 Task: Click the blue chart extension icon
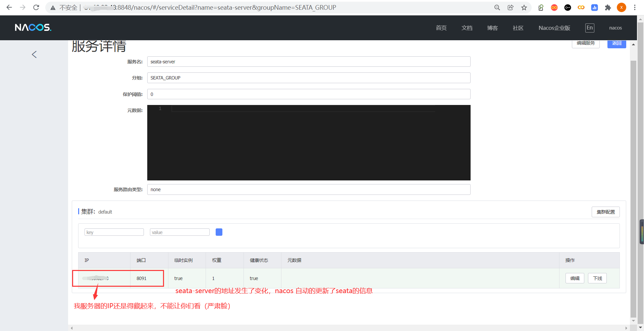click(594, 7)
